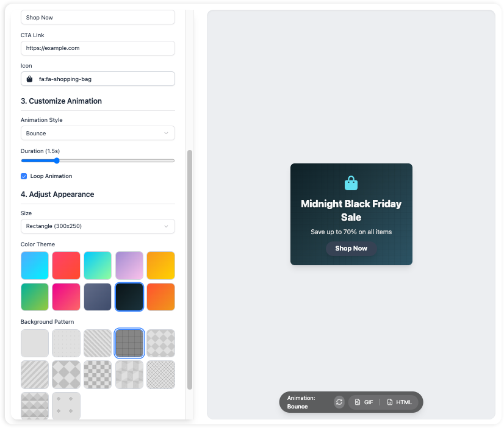Click the GIF export icon

358,402
